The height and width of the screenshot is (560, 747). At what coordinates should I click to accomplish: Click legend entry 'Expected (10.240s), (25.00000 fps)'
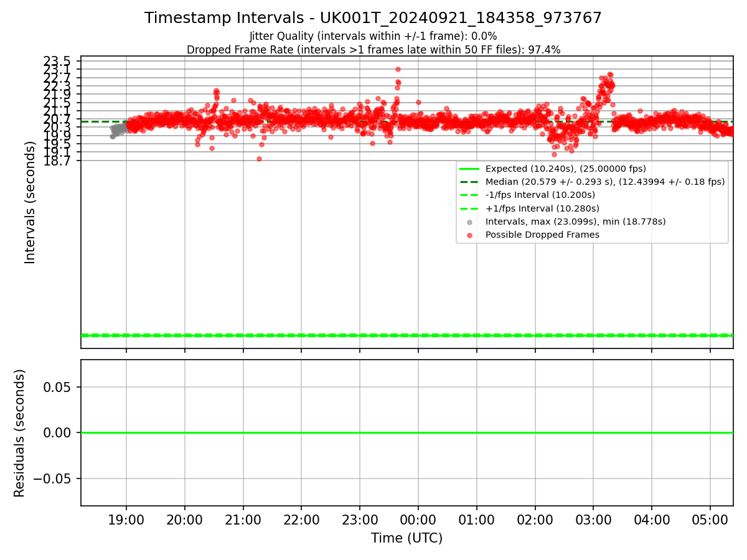click(x=566, y=169)
